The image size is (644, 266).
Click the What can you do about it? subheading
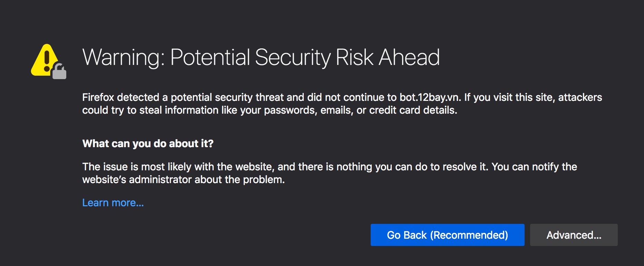[148, 143]
